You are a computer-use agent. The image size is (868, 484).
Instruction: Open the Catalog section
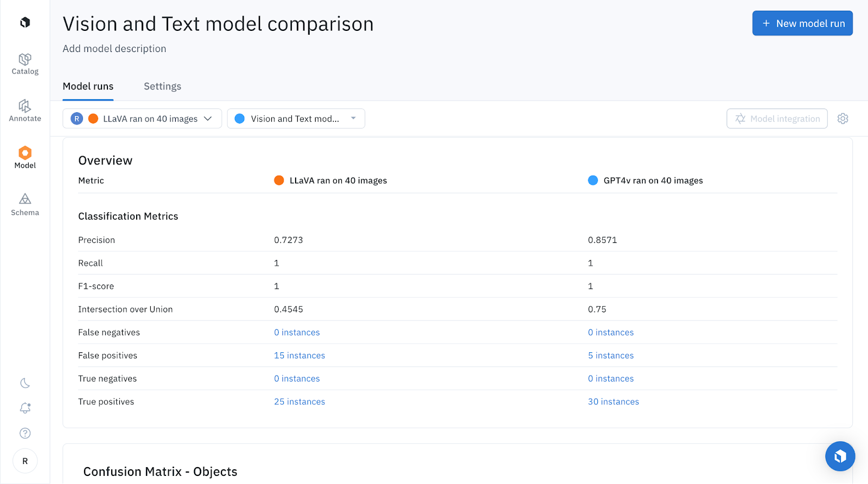click(25, 63)
